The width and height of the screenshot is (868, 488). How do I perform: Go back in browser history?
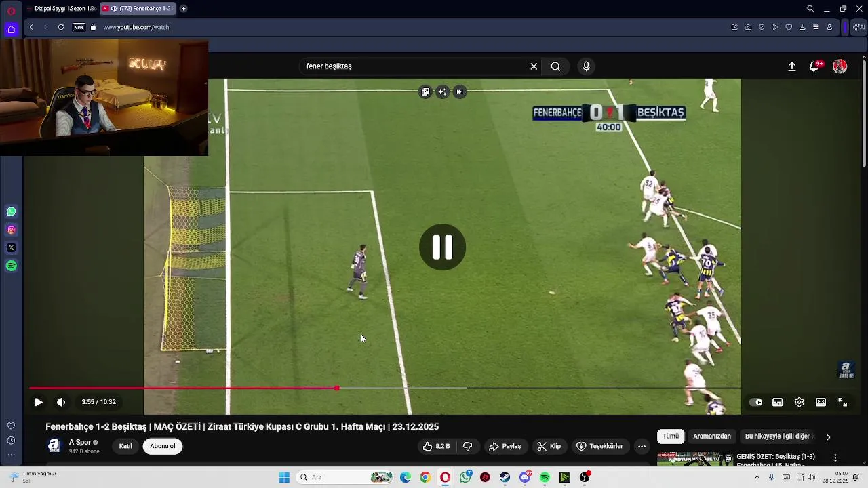31,27
